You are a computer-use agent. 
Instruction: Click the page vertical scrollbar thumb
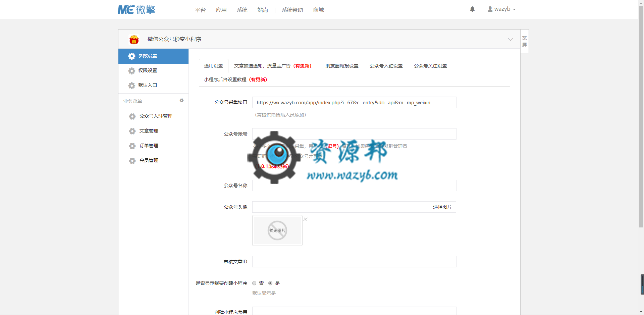(x=641, y=116)
